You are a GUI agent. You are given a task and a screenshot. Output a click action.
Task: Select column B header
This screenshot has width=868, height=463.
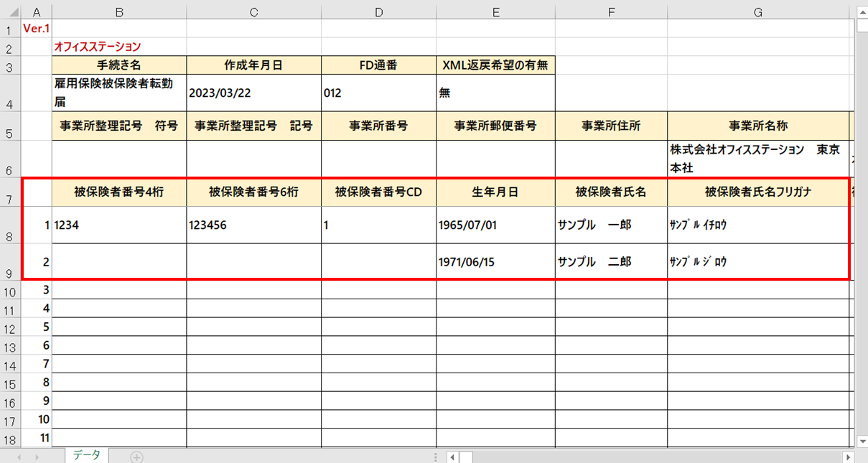pyautogui.click(x=119, y=11)
